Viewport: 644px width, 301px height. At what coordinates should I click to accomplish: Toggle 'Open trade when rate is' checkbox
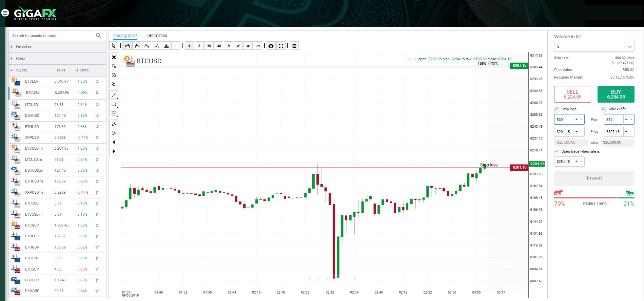pyautogui.click(x=557, y=152)
